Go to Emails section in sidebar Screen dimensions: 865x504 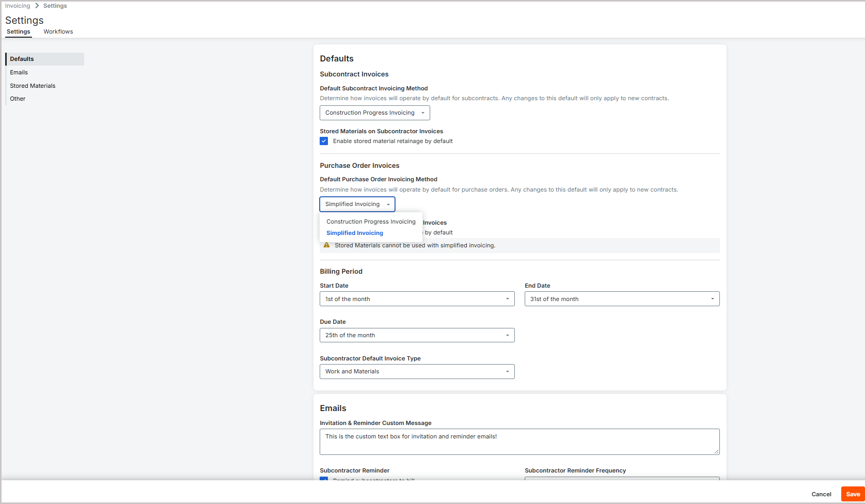tap(45, 72)
